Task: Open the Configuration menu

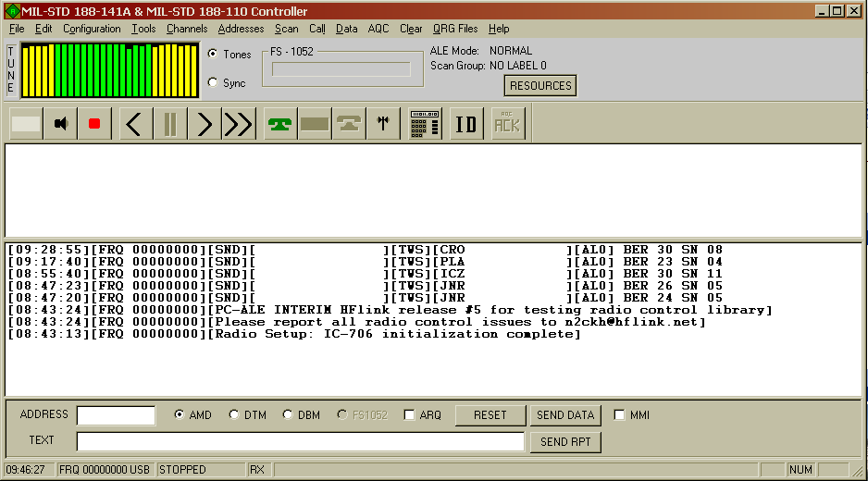Action: click(92, 29)
